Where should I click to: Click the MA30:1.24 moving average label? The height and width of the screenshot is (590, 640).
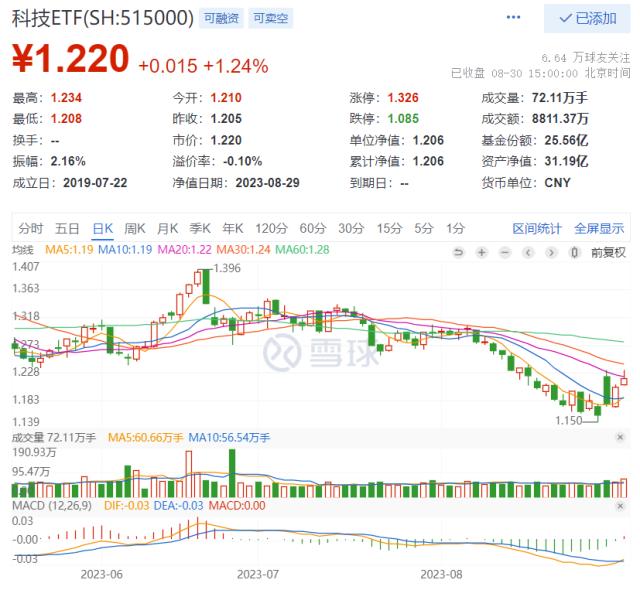click(243, 250)
